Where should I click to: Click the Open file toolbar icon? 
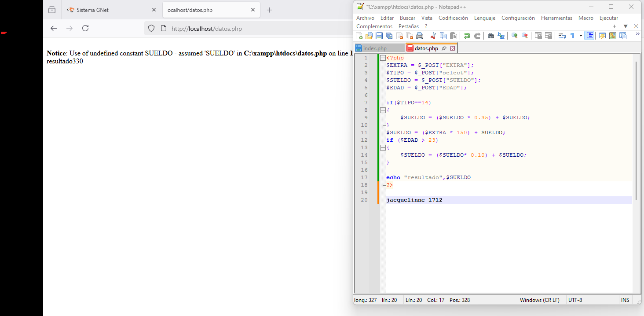369,36
